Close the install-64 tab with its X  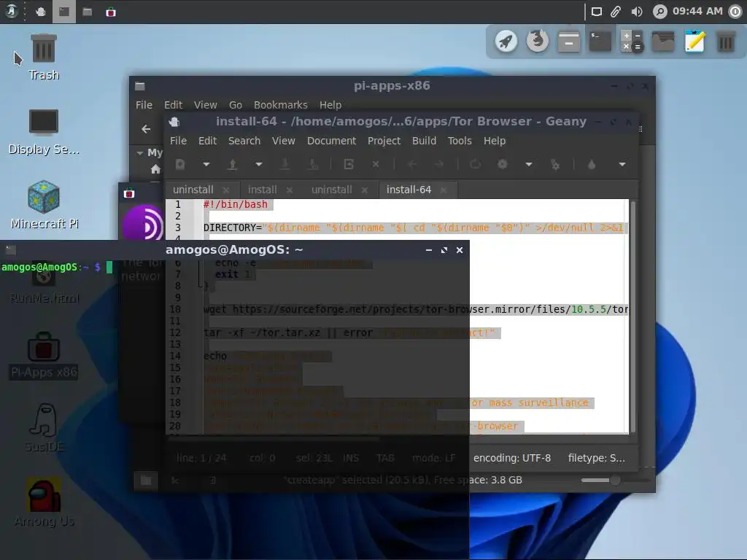444,190
